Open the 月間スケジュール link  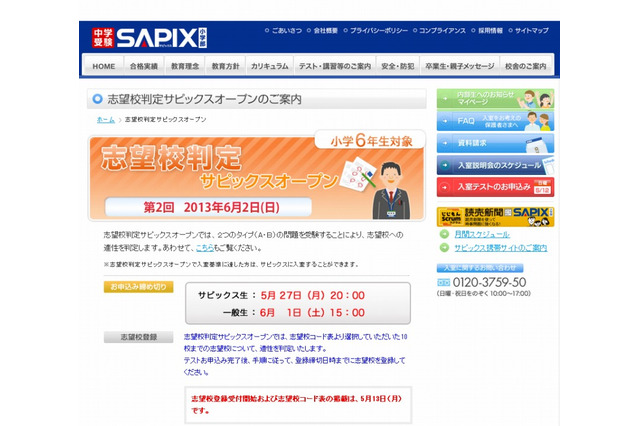482,234
